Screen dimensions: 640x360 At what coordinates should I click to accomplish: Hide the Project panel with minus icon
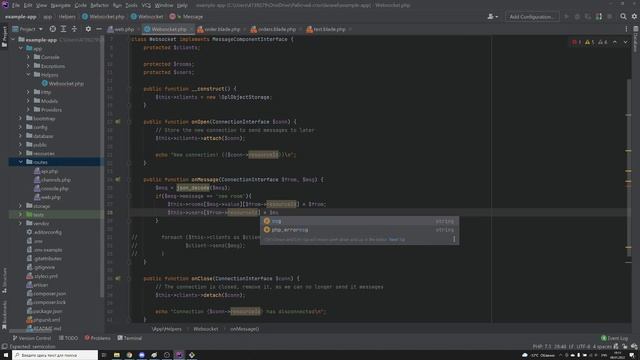pos(99,29)
